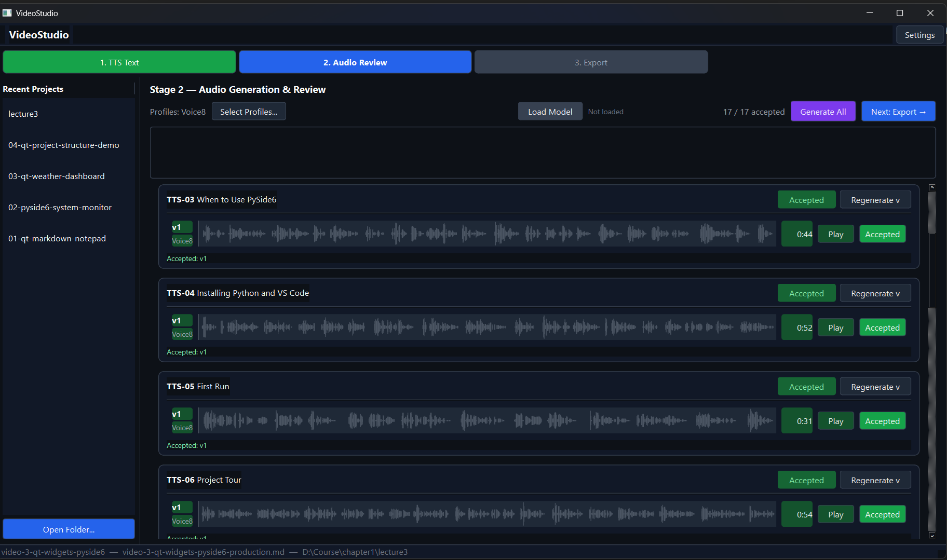Switch to the 3. Export stage
Viewport: 947px width, 560px height.
pos(591,62)
